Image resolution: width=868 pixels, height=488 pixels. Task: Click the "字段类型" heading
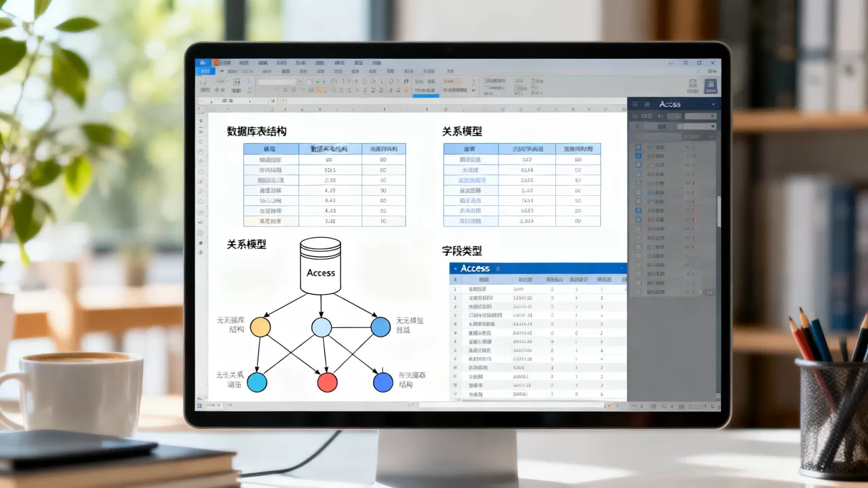pos(462,251)
